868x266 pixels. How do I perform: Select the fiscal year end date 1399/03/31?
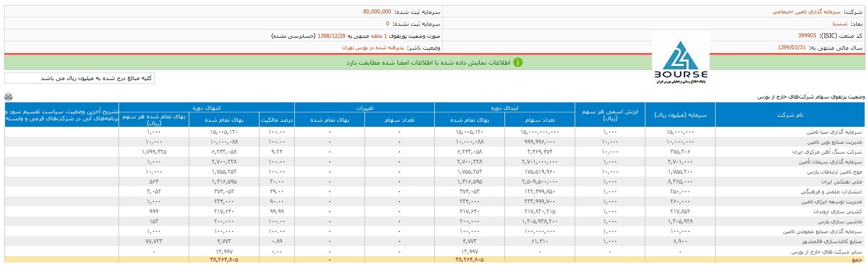[x=791, y=48]
